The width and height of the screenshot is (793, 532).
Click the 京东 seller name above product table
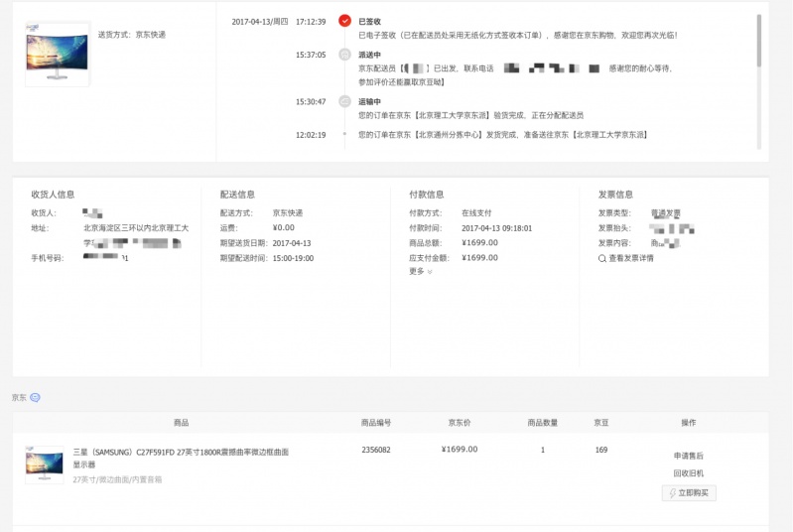[x=19, y=397]
